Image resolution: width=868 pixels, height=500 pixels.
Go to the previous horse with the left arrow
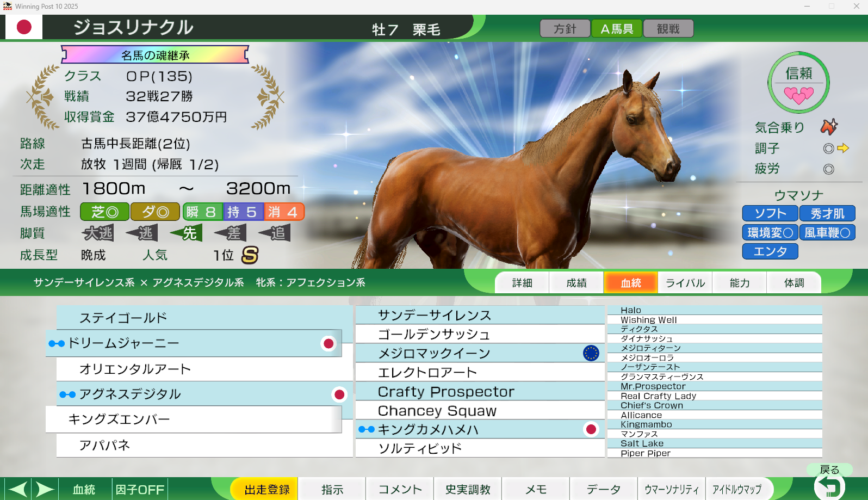coord(17,489)
